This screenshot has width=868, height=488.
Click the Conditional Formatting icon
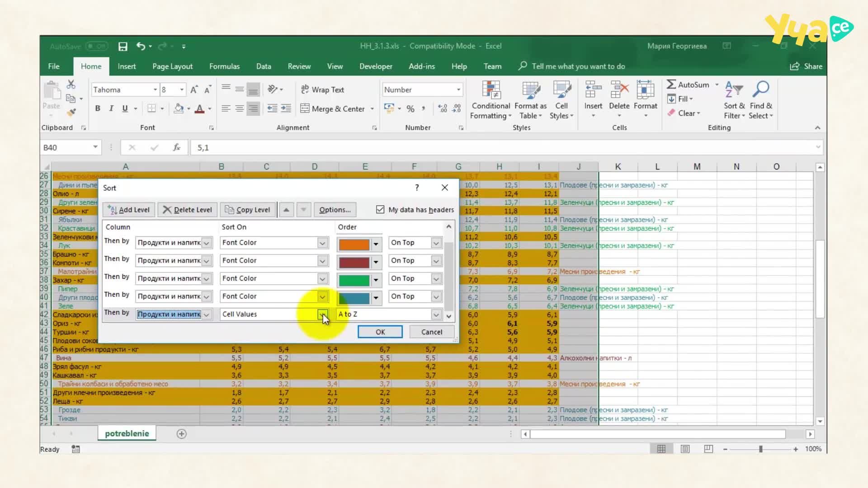pyautogui.click(x=491, y=89)
